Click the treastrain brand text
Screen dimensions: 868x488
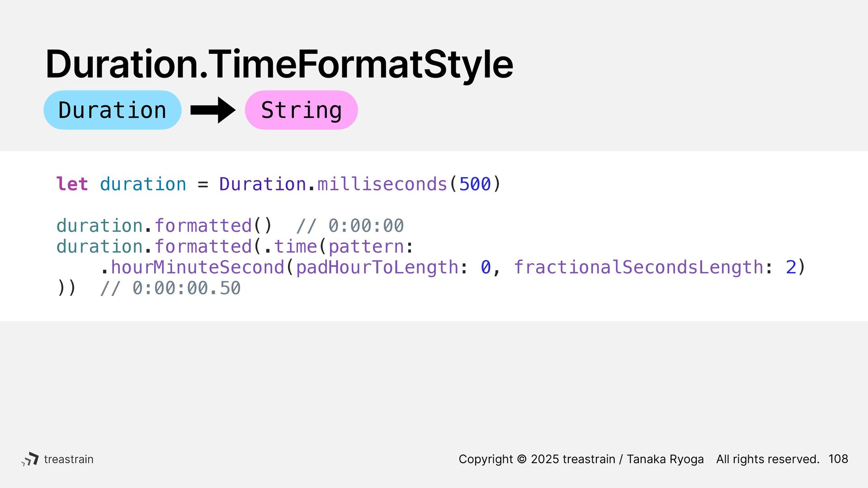point(69,459)
